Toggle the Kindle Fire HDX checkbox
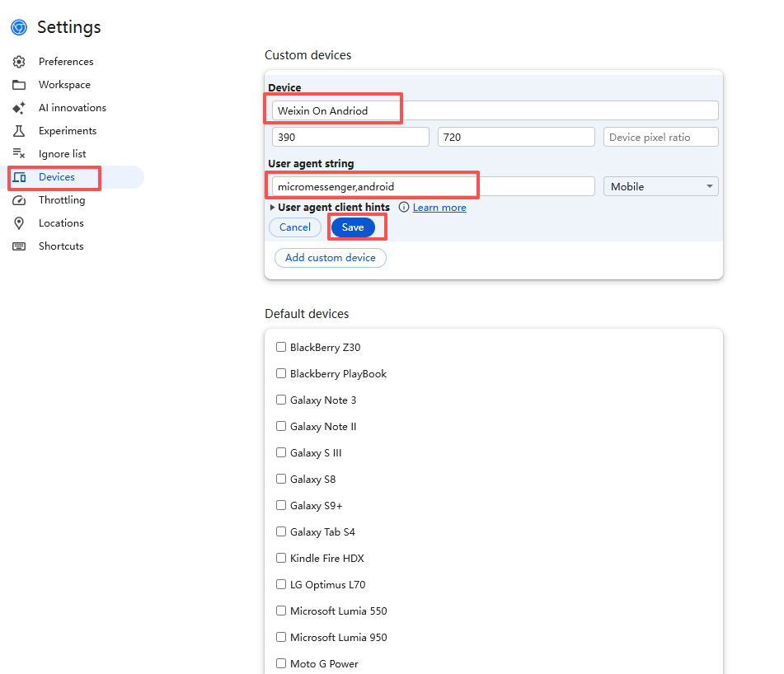784x674 pixels. click(281, 559)
